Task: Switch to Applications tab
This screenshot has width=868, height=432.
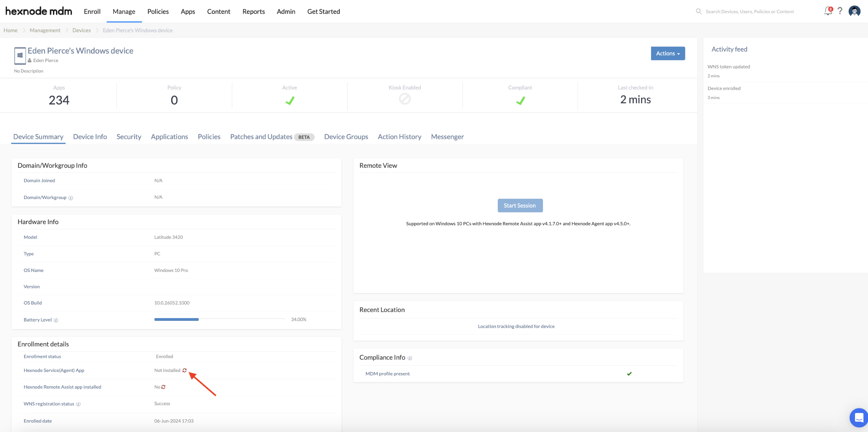Action: point(170,137)
